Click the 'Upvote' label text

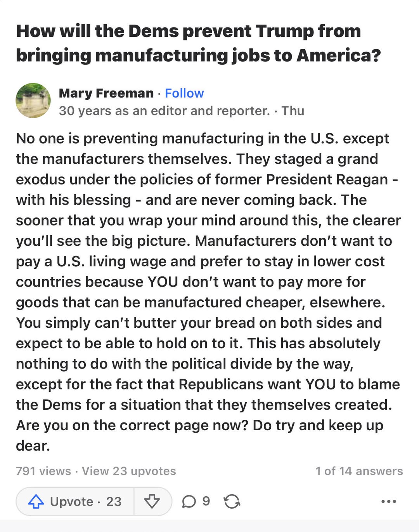(71, 501)
